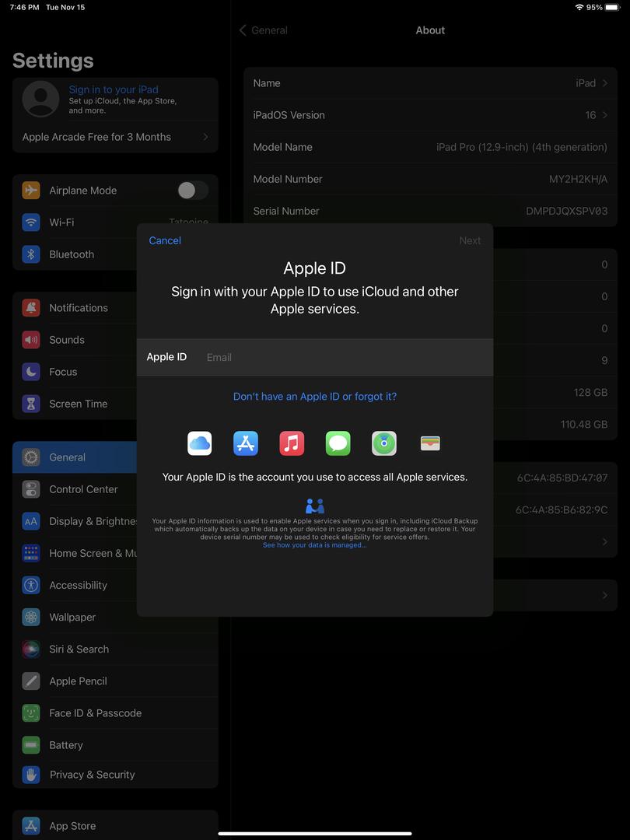Screen dimensions: 630x840
Task: Tap the Privacy & Security hand icon
Action: click(x=31, y=775)
